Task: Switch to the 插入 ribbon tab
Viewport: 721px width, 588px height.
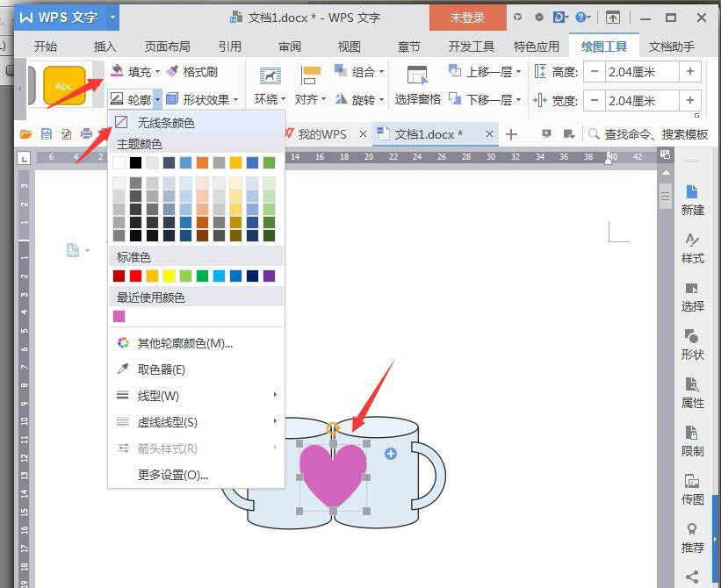Action: click(x=105, y=47)
